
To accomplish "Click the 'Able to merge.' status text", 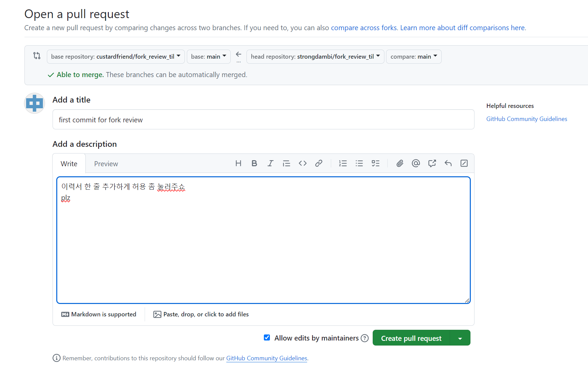I will tap(80, 75).
